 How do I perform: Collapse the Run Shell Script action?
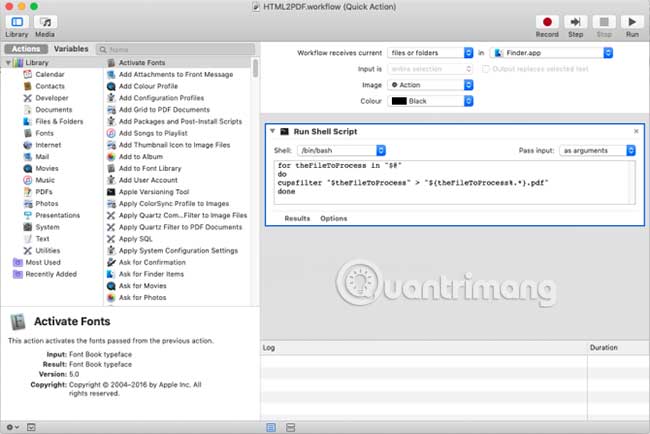[x=272, y=131]
